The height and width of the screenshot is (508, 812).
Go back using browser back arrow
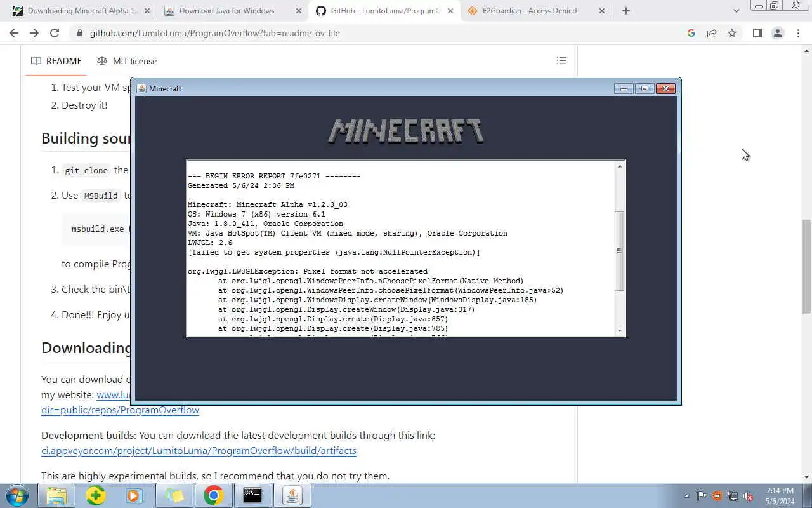click(x=14, y=33)
